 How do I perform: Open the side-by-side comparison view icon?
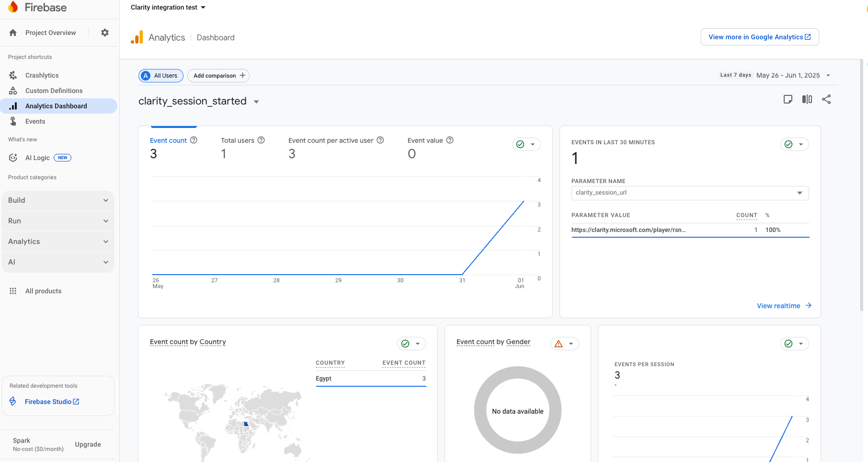[x=807, y=99]
